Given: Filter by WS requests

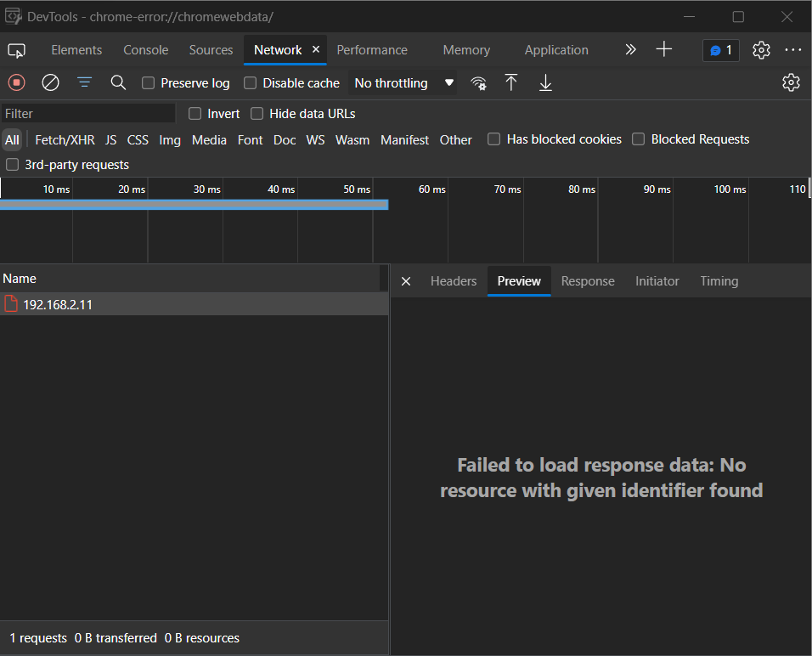Looking at the screenshot, I should (315, 140).
